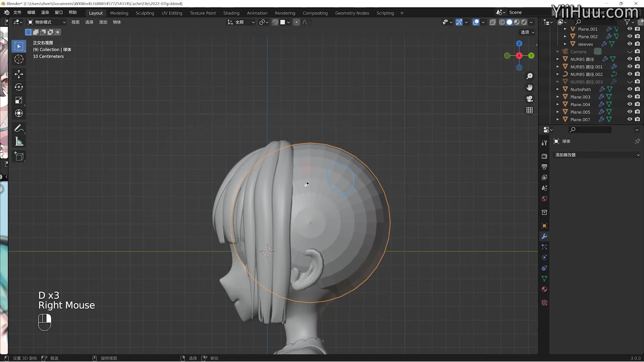Viewport: 644px width, 362px height.
Task: Open the 物体模式 mode dropdown
Action: point(47,22)
